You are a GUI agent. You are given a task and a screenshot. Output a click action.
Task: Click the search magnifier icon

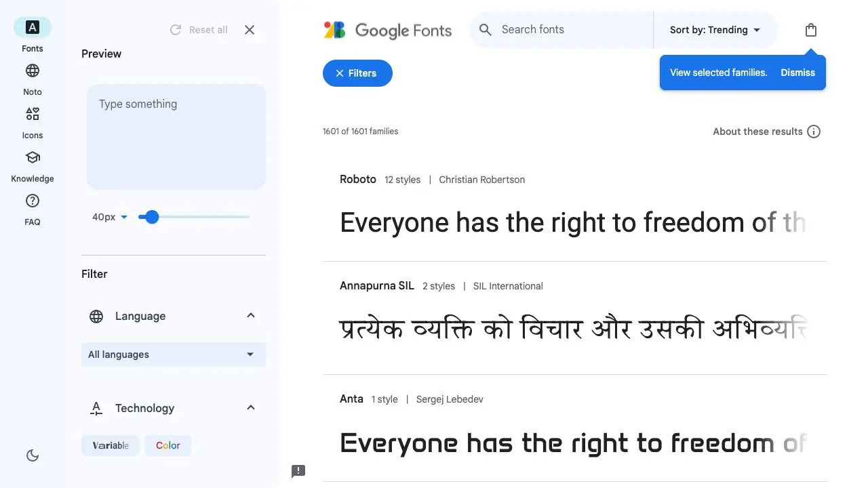485,30
